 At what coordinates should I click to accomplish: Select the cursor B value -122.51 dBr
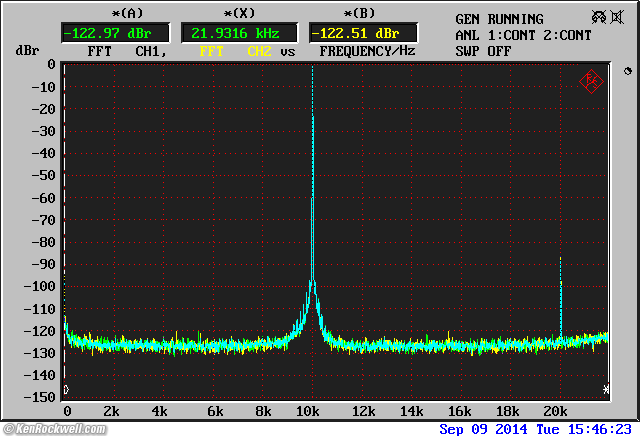pos(362,34)
